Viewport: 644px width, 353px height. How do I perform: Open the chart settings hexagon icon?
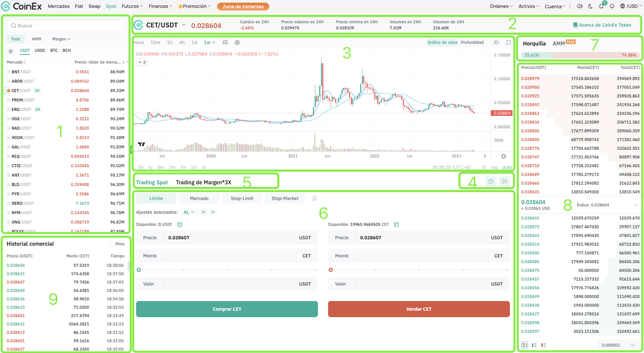237,43
